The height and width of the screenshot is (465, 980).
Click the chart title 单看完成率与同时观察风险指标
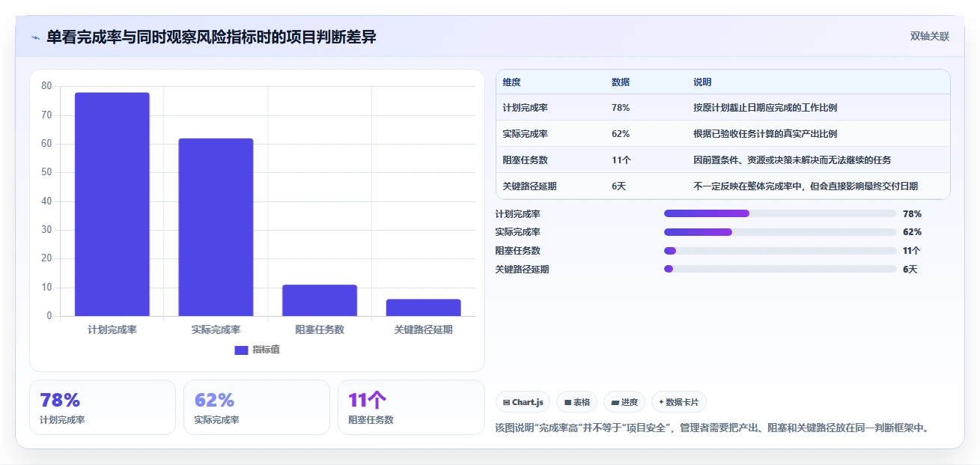[211, 37]
